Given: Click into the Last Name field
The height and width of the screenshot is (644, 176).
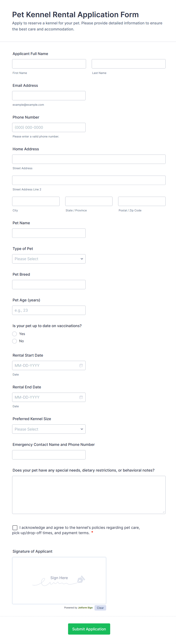Looking at the screenshot, I should click(x=128, y=64).
